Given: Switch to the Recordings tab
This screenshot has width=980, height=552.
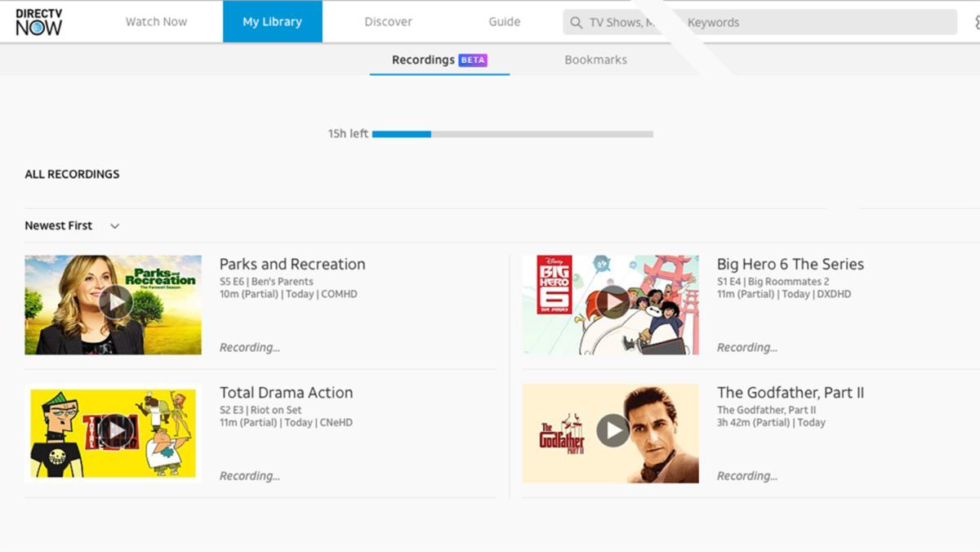Looking at the screenshot, I should [439, 60].
